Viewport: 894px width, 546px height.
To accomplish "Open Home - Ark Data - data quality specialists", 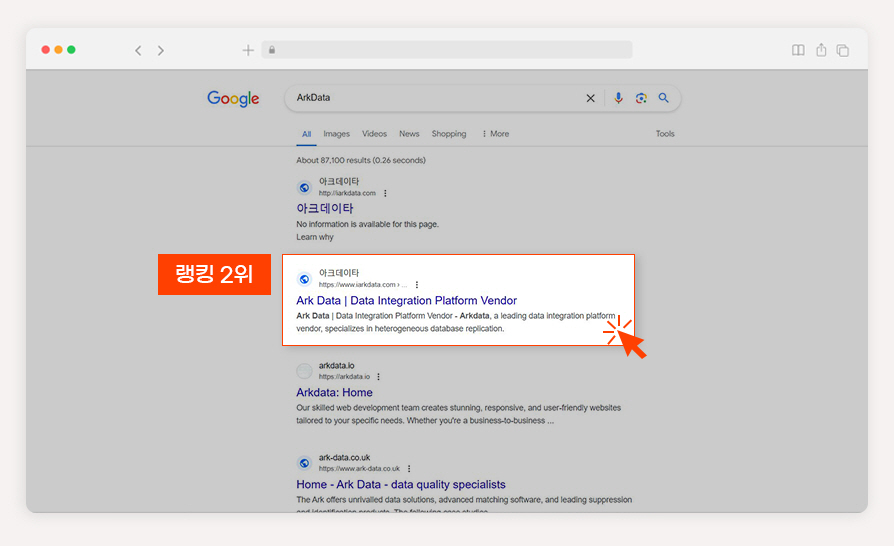I will point(401,484).
